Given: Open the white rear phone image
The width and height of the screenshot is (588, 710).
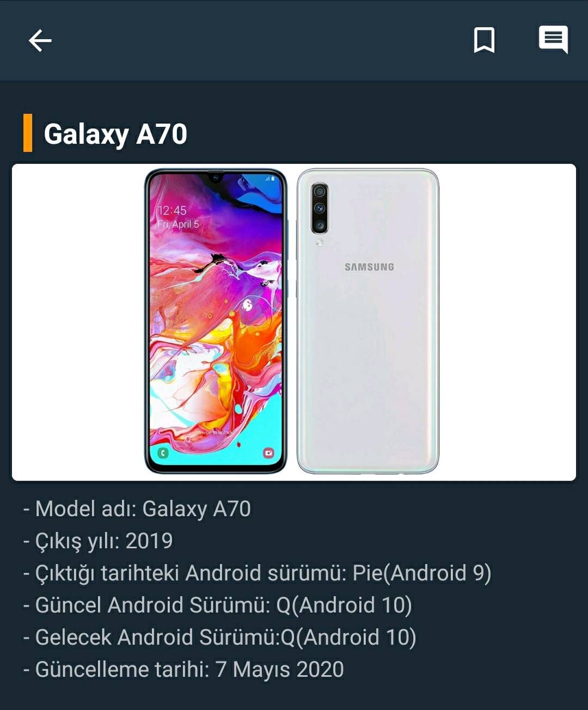Looking at the screenshot, I should (368, 321).
